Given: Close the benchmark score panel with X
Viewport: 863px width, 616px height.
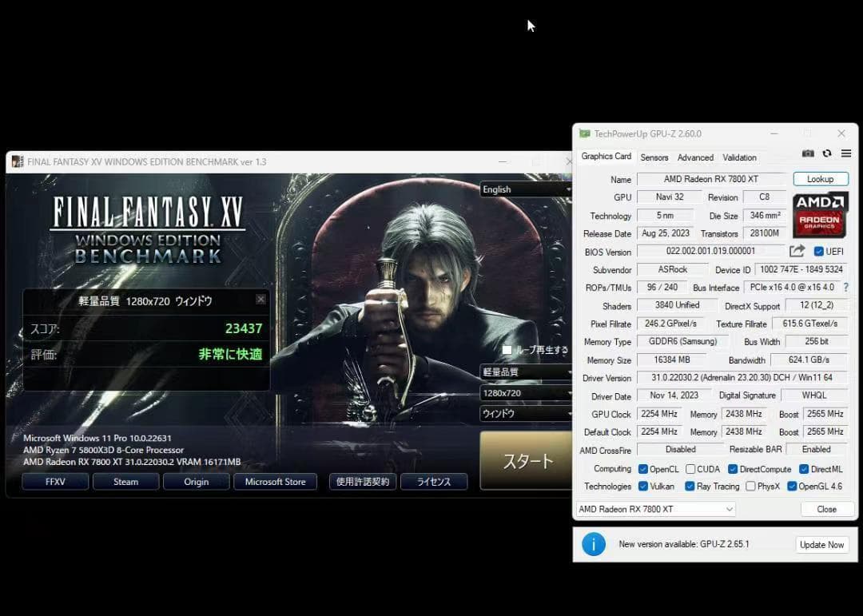Looking at the screenshot, I should [x=260, y=300].
